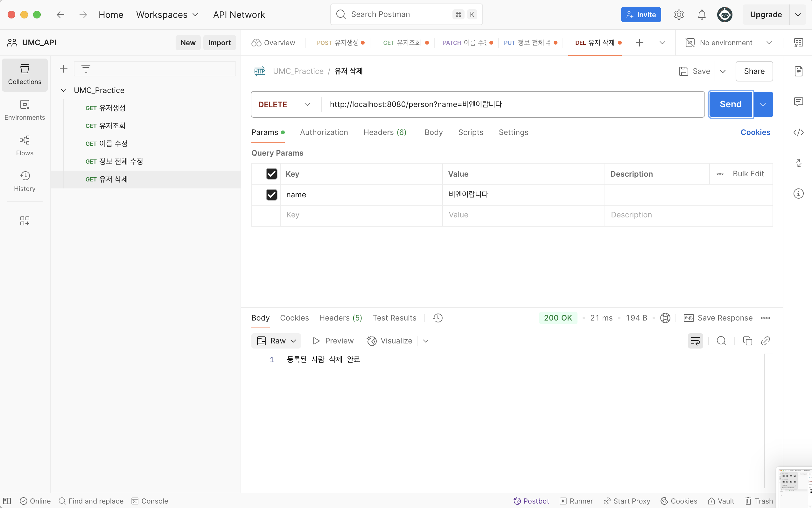This screenshot has width=812, height=508.
Task: Switch to the Headers (6) request tab
Action: coord(384,132)
